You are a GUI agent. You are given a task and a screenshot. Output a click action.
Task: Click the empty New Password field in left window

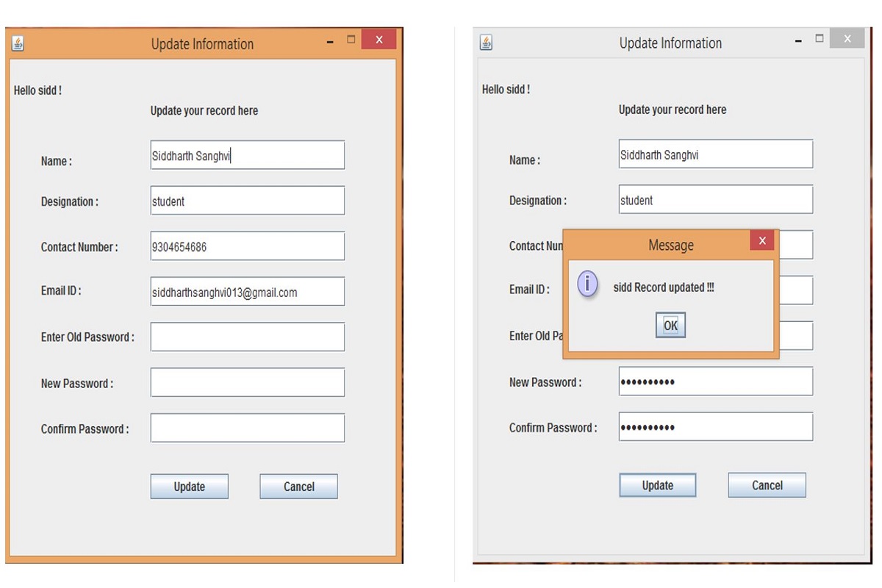pos(247,383)
